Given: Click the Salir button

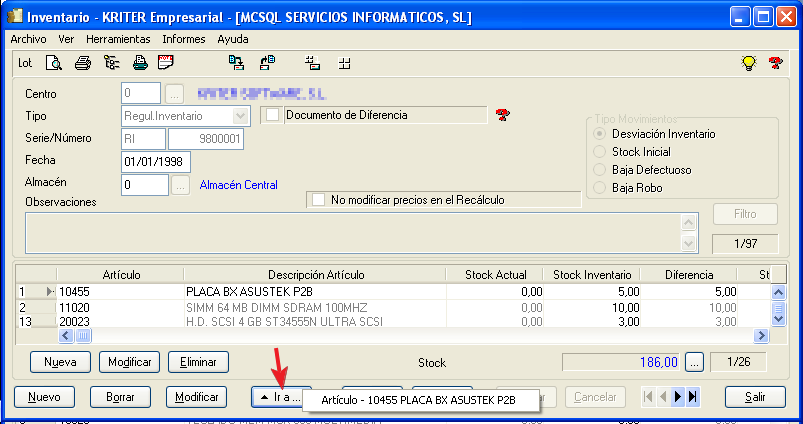Looking at the screenshot, I should (x=755, y=397).
